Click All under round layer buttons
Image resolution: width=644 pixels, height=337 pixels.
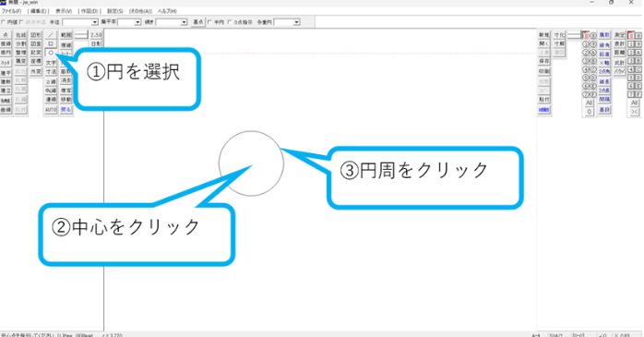[590, 102]
